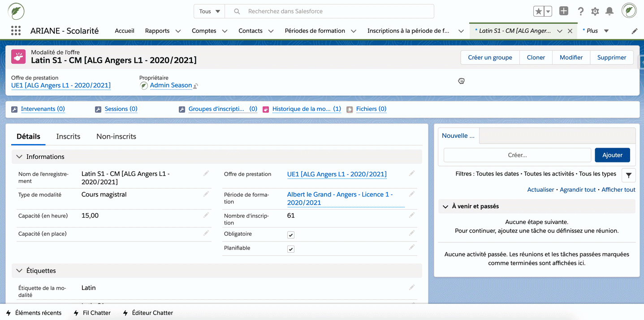Image resolution: width=644 pixels, height=320 pixels.
Task: Open the activity filters funnel control
Action: (x=628, y=175)
